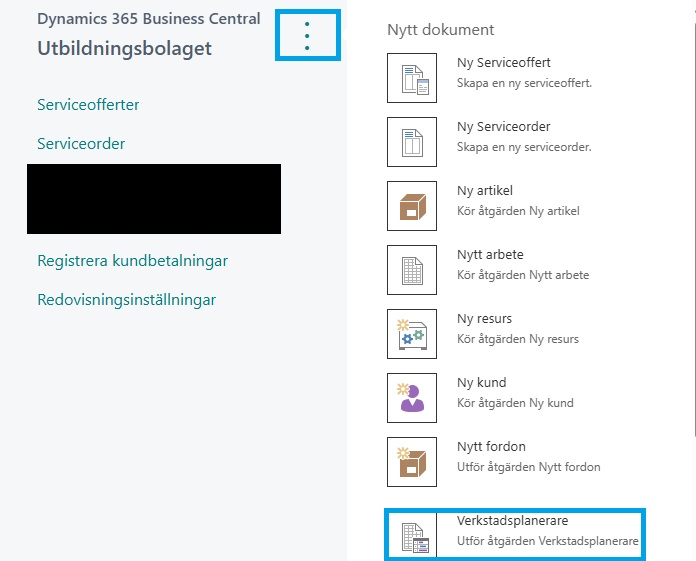The height and width of the screenshot is (561, 696).
Task: Click 'Utför åtgärden Verkstadsplanerare' description
Action: (x=548, y=541)
